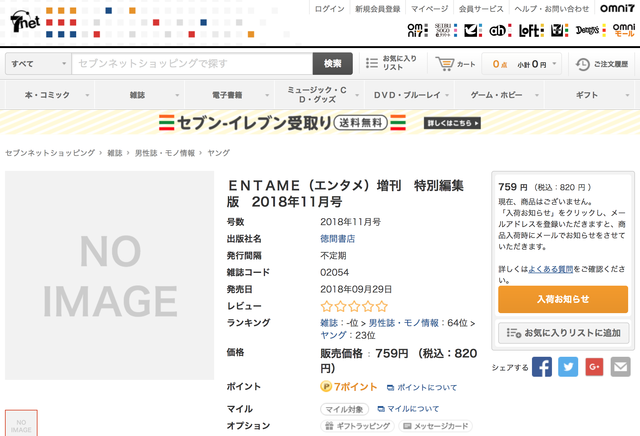This screenshot has height=436, width=640.
Task: Click the fifth review star
Action: pos(382,306)
